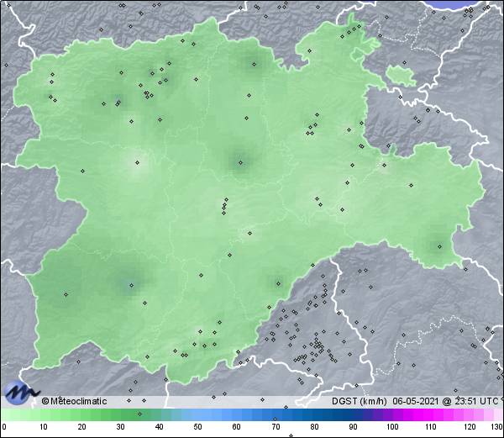The height and width of the screenshot is (438, 504).
Task: Select the 20 label on the legend
Action: pos(82,427)
